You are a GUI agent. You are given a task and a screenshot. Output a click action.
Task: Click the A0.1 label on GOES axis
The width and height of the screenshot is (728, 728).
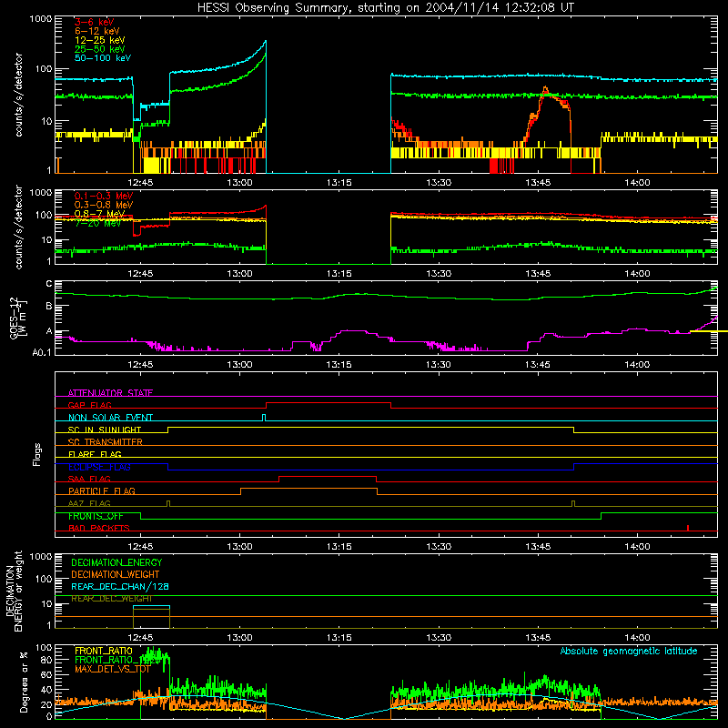tap(42, 353)
